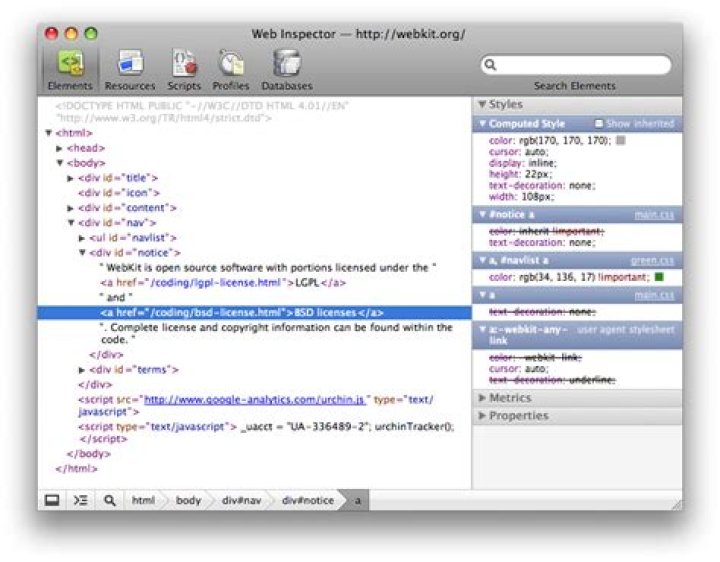Open the Elements panel icon
Image resolution: width=720 pixels, height=562 pixels.
[70, 63]
